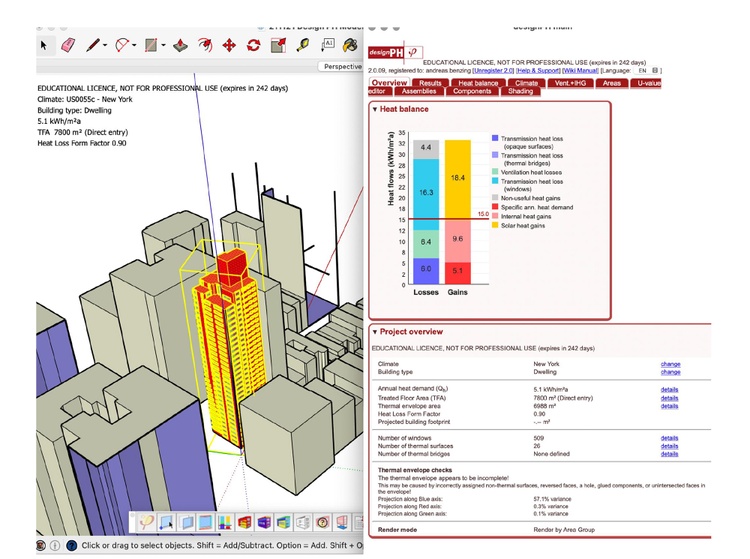The width and height of the screenshot is (750, 559).
Task: Select the Pencil line tool
Action: tap(93, 45)
